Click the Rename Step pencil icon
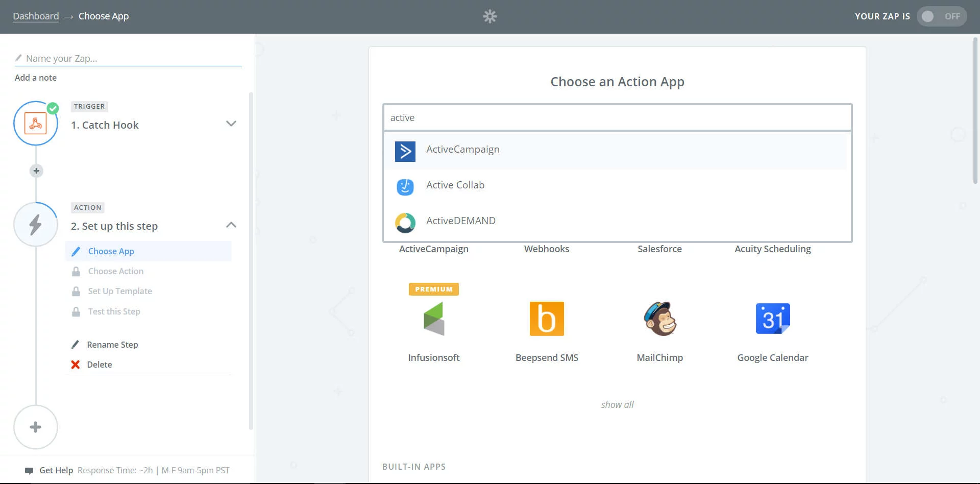The width and height of the screenshot is (980, 484). 76,345
